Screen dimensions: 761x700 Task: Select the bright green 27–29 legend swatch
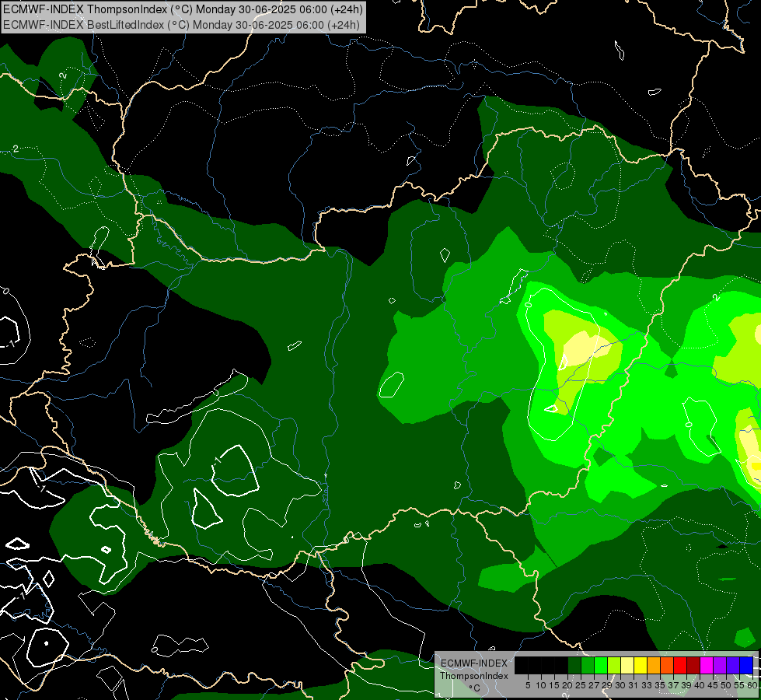point(601,665)
